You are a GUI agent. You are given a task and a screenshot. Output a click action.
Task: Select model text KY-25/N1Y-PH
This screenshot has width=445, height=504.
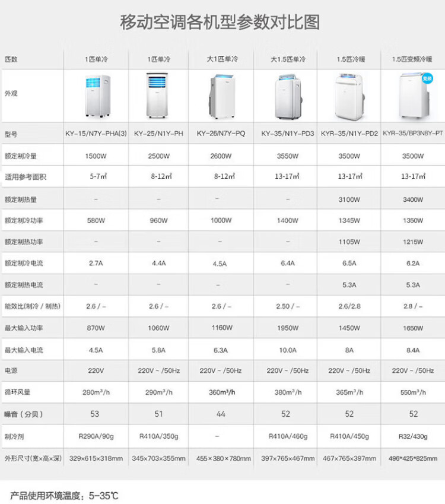coord(158,134)
